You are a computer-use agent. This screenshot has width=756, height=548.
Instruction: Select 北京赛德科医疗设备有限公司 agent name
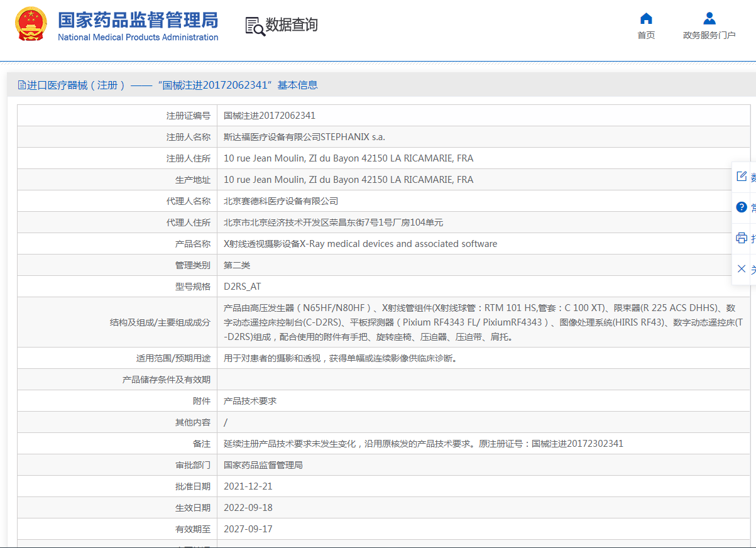click(281, 201)
